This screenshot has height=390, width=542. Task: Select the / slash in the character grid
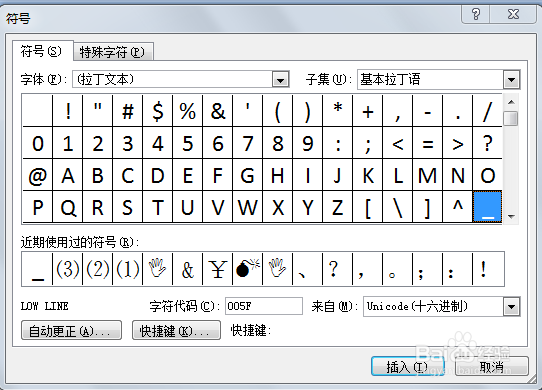[x=488, y=111]
